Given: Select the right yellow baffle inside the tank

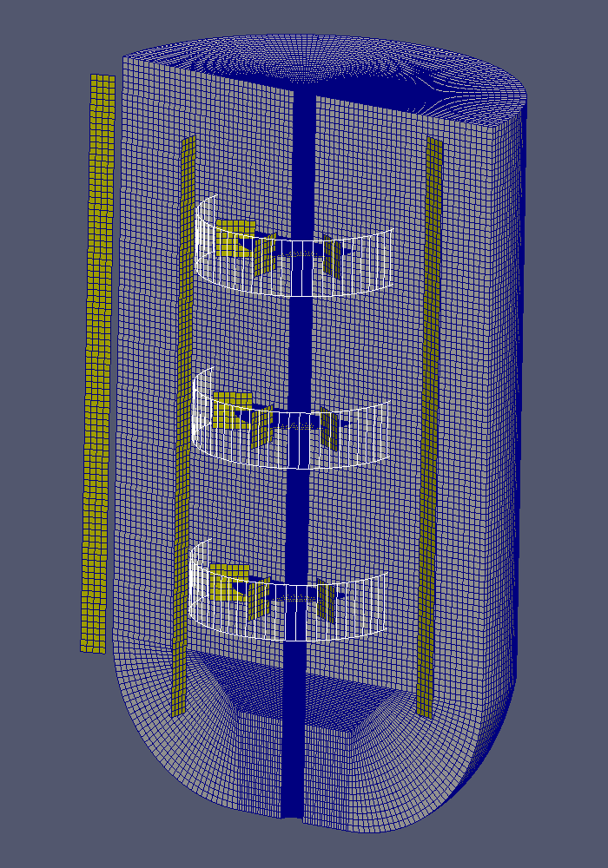Looking at the screenshot, I should tap(429, 417).
